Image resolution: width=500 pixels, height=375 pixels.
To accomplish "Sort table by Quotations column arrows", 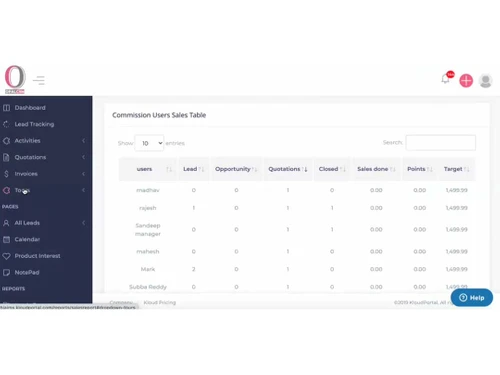I will coord(304,169).
